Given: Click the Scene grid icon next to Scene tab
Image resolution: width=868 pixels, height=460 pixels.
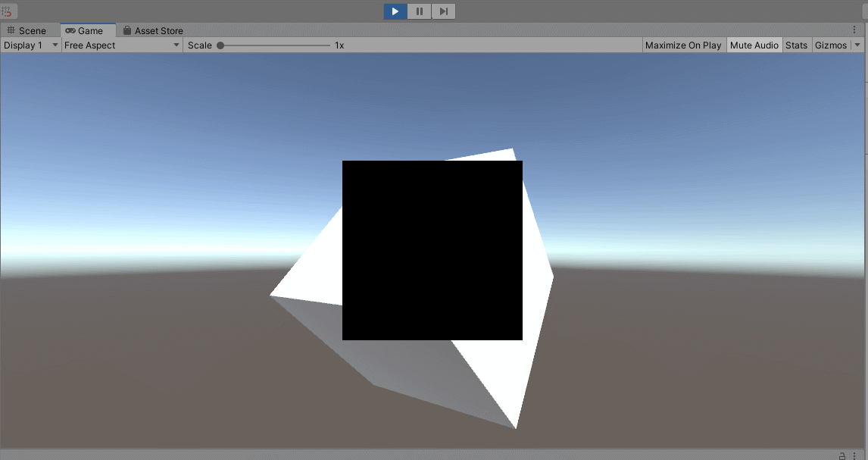Looking at the screenshot, I should [x=11, y=30].
